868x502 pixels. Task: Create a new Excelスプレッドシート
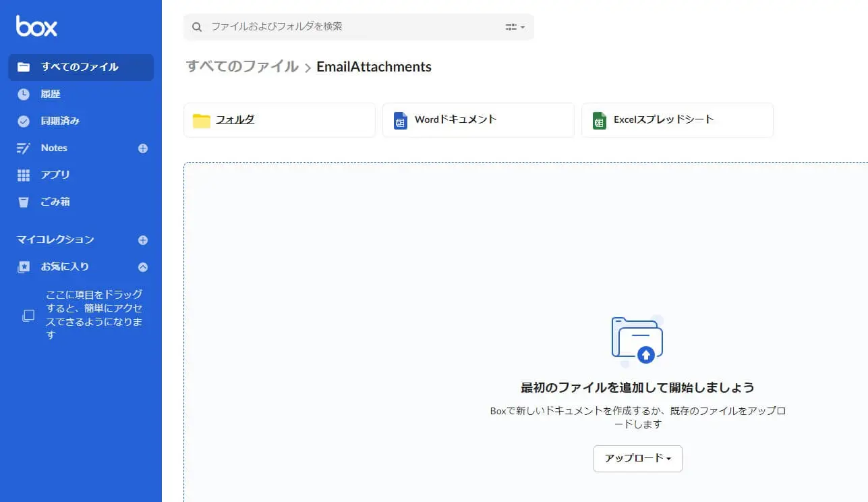[x=677, y=120]
